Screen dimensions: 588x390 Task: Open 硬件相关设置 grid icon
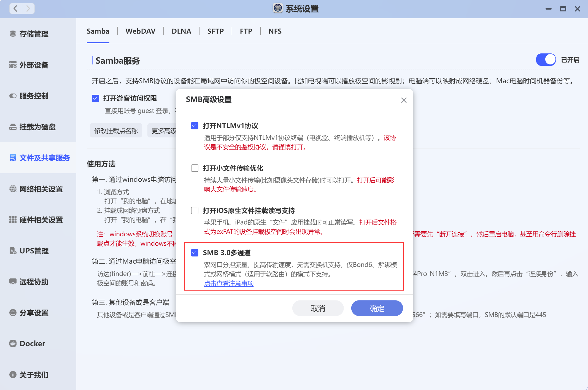click(13, 220)
